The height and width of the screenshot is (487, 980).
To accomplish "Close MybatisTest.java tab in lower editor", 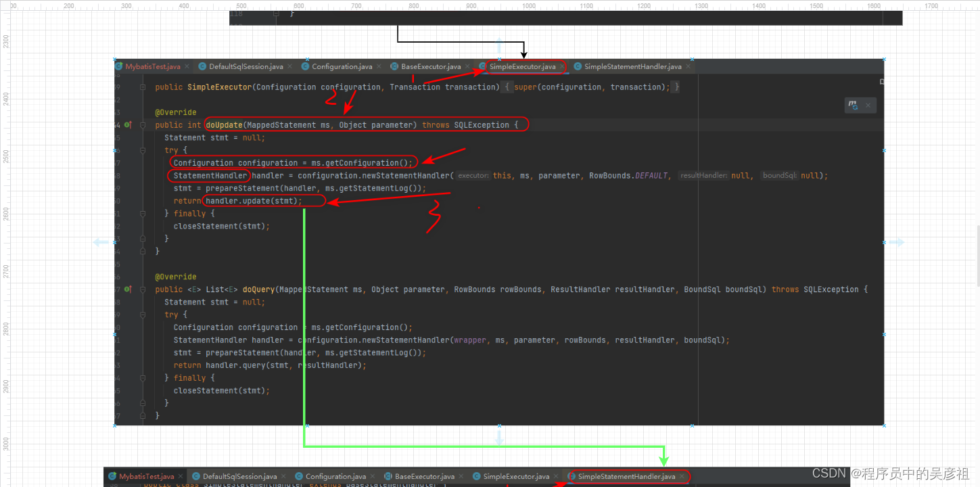I will (x=181, y=476).
